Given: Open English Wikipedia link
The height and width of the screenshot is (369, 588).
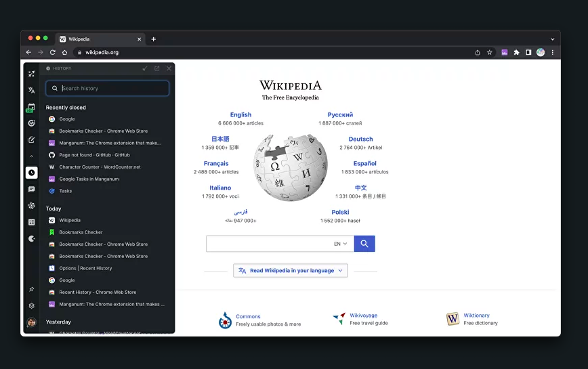Looking at the screenshot, I should pyautogui.click(x=240, y=114).
